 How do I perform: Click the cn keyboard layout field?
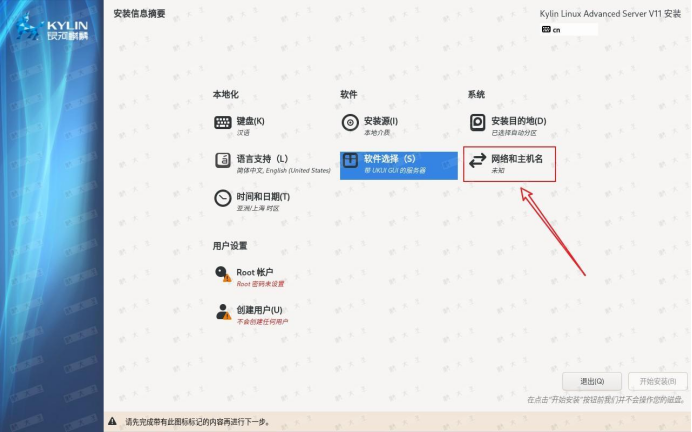point(569,29)
